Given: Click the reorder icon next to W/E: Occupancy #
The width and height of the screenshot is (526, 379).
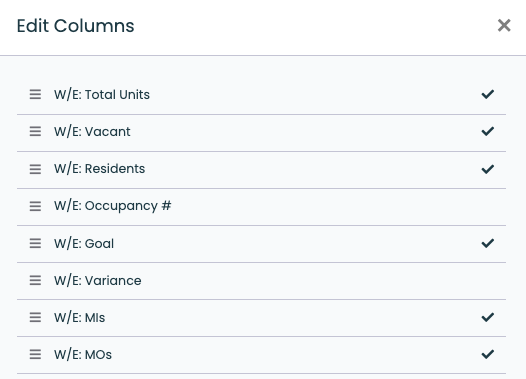Looking at the screenshot, I should tap(35, 206).
